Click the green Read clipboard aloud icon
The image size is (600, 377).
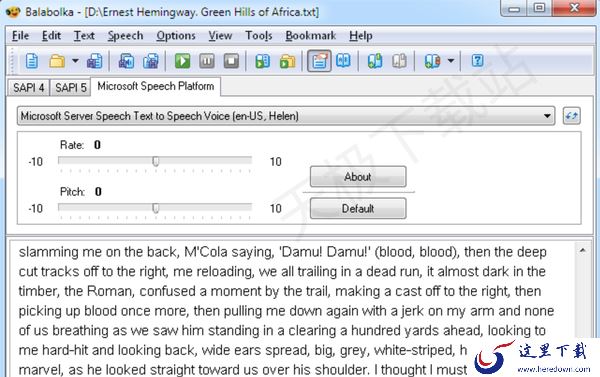tap(262, 61)
